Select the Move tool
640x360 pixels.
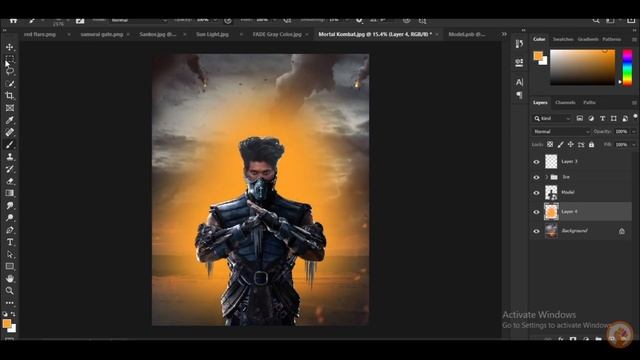9,47
